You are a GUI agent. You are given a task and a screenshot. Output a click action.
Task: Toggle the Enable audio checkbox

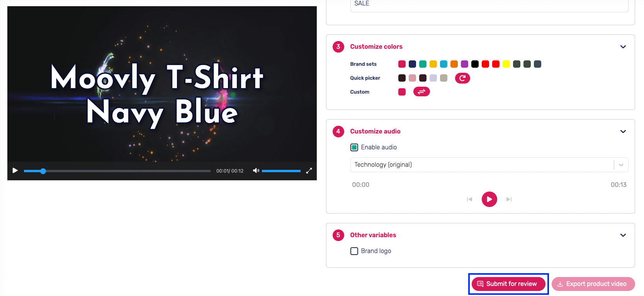[x=354, y=147]
